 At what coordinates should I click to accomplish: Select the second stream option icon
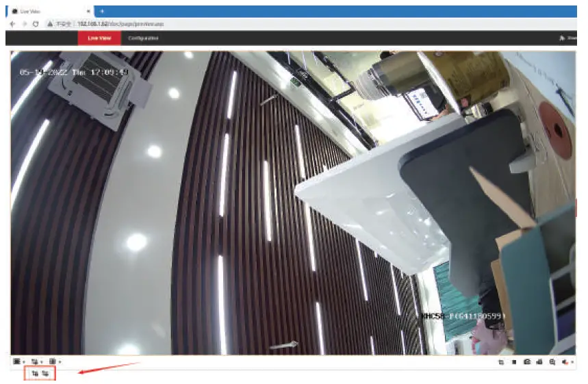pos(45,374)
